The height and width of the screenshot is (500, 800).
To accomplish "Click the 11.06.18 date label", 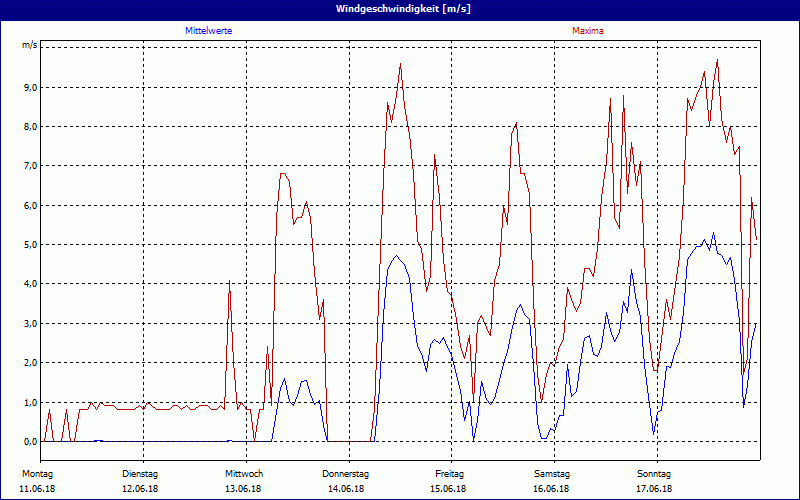I will pyautogui.click(x=37, y=489).
